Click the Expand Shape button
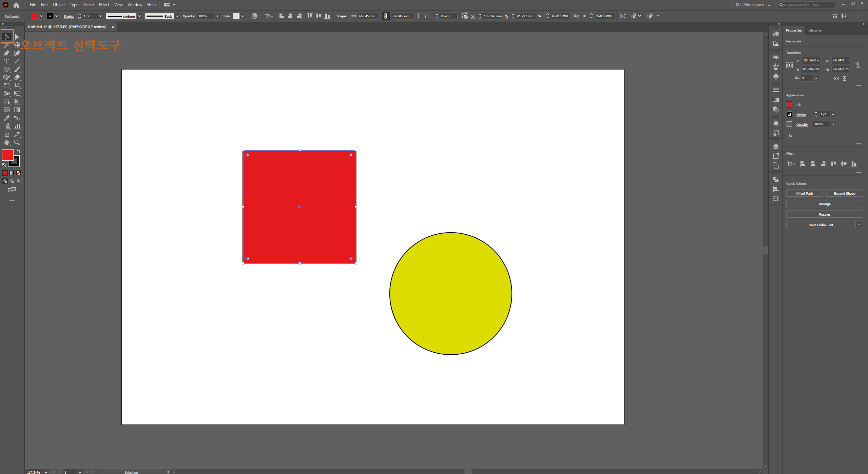 click(844, 193)
